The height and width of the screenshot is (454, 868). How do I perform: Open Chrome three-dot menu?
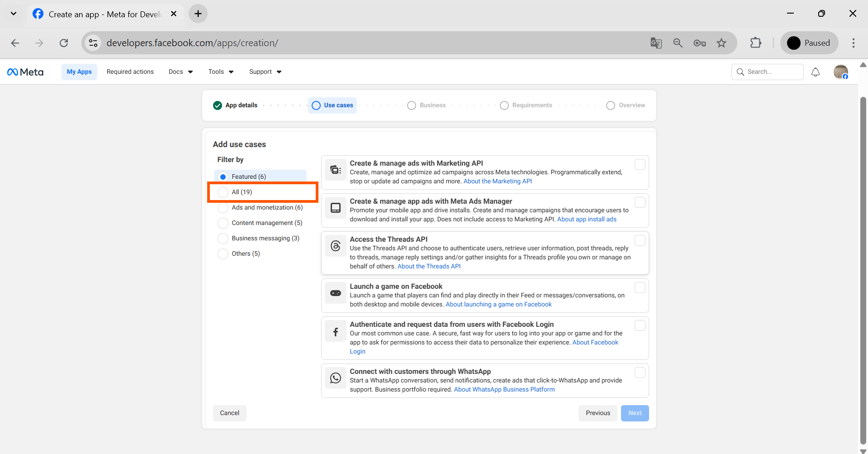click(854, 43)
